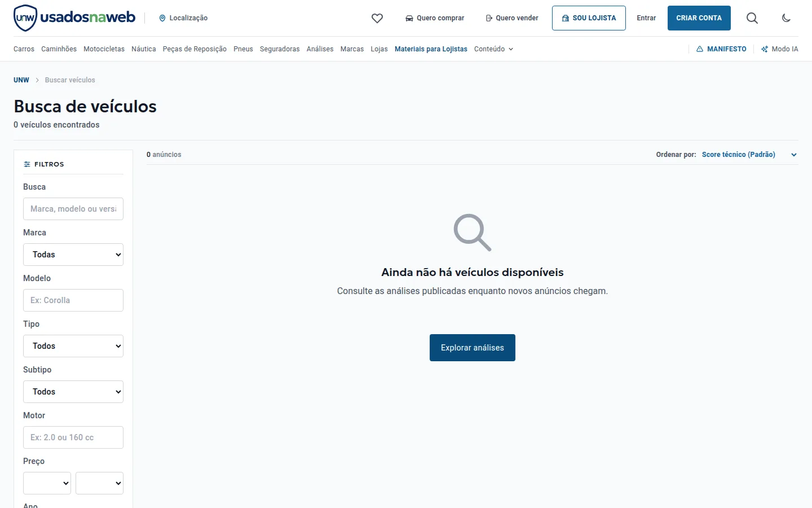The width and height of the screenshot is (812, 508).
Task: Open the Ordenar por sort dropdown
Action: point(749,155)
